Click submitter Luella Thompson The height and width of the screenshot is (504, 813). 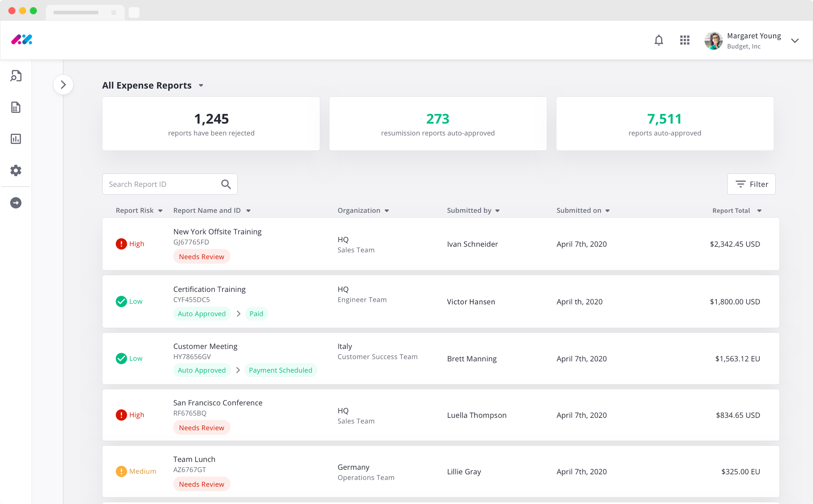click(x=477, y=415)
